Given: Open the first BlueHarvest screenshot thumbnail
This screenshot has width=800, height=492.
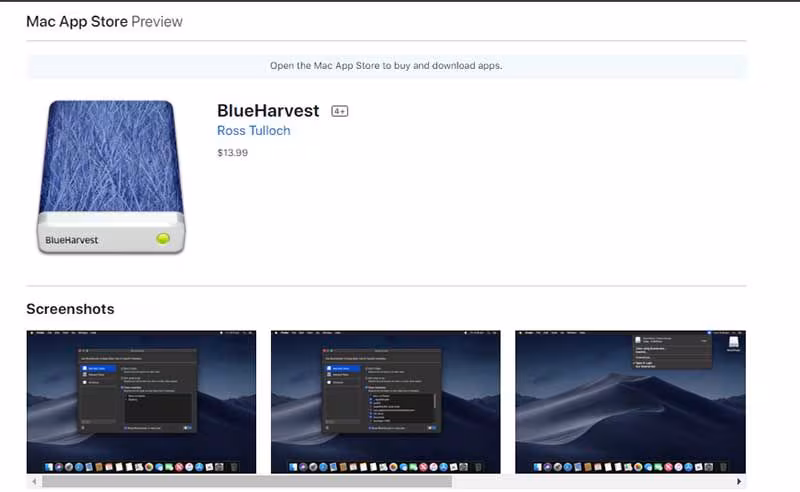Looking at the screenshot, I should (x=141, y=402).
